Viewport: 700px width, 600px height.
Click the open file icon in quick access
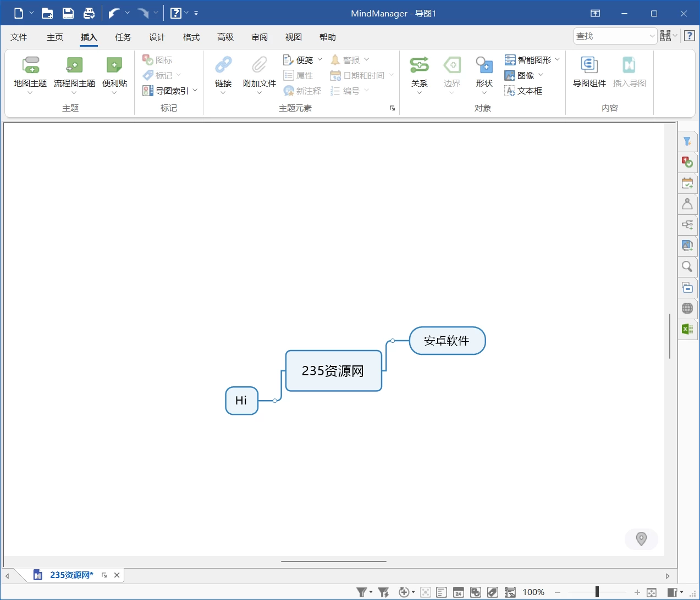click(47, 13)
